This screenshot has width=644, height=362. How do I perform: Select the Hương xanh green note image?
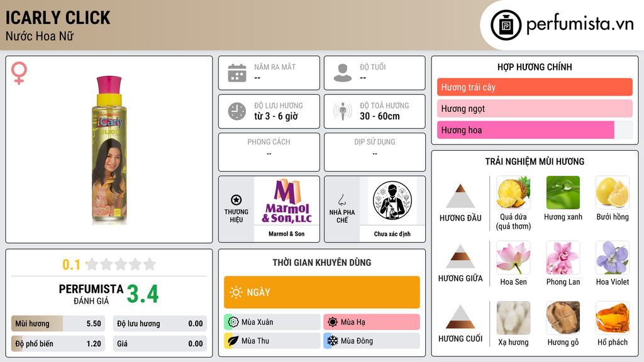pos(563,192)
